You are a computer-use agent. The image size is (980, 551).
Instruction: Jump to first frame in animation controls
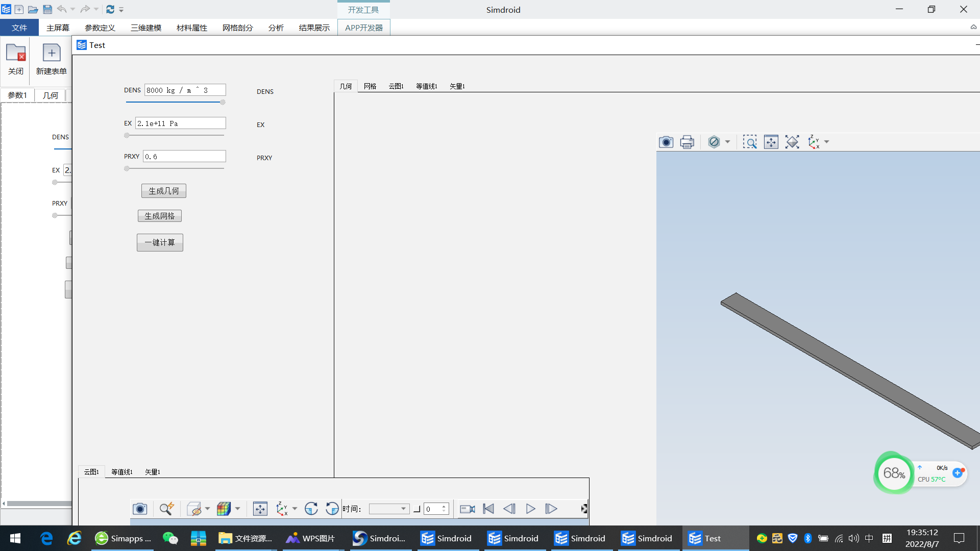488,509
